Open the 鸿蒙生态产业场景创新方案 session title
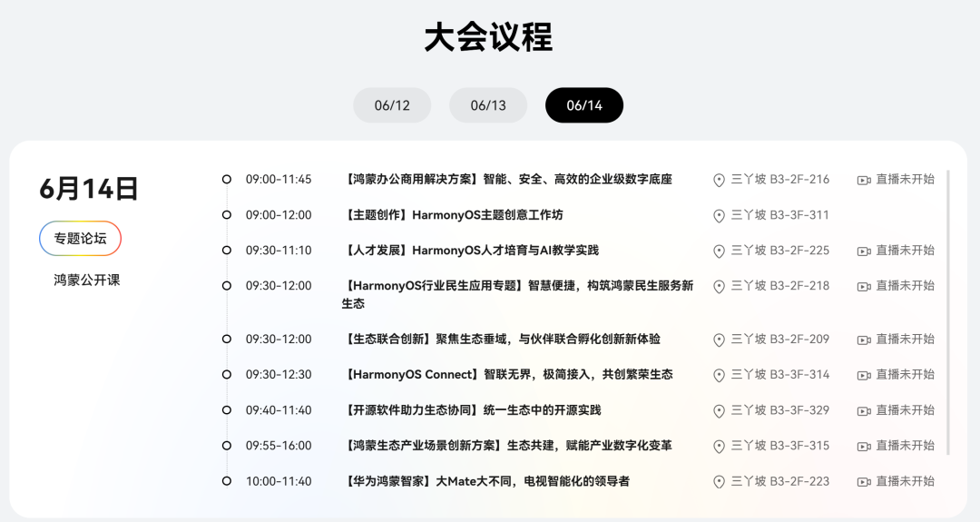 click(507, 446)
